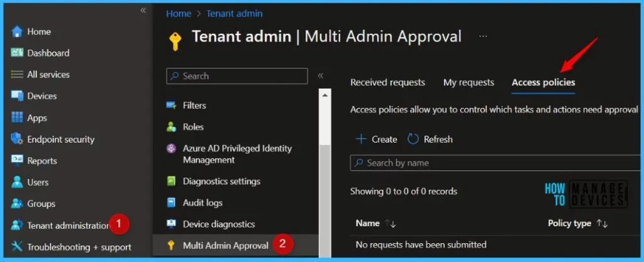This screenshot has height=262, width=644.
Task: Open the ellipsis more options beside title
Action: click(x=483, y=36)
